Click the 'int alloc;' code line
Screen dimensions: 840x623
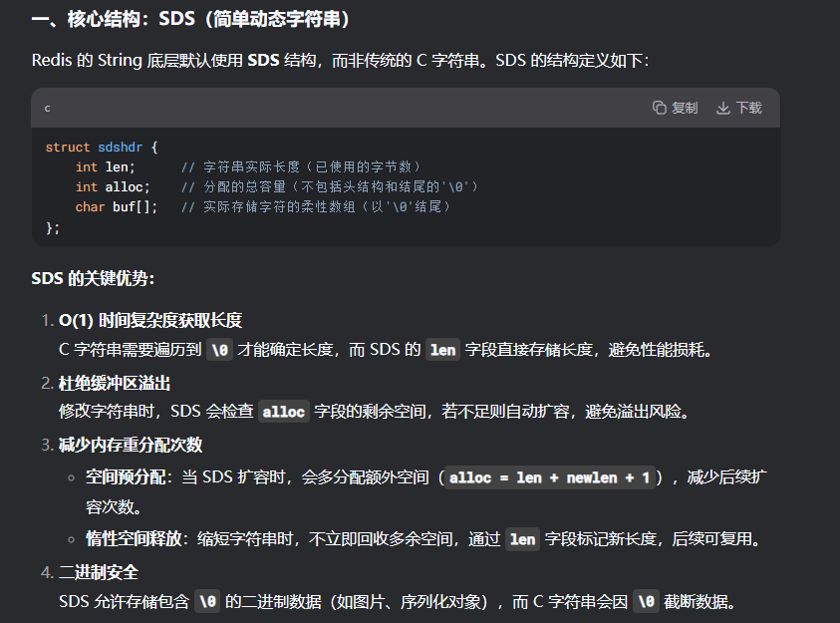(x=113, y=187)
